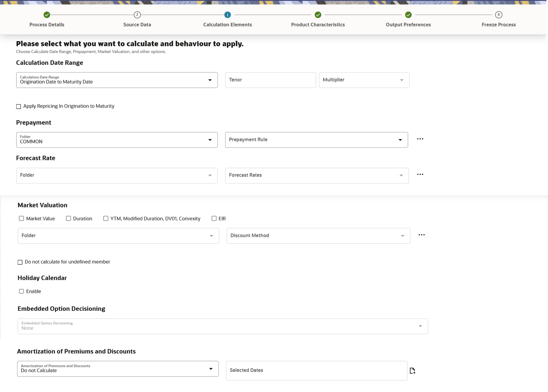
Task: Go to the Source Data step
Action: click(137, 15)
